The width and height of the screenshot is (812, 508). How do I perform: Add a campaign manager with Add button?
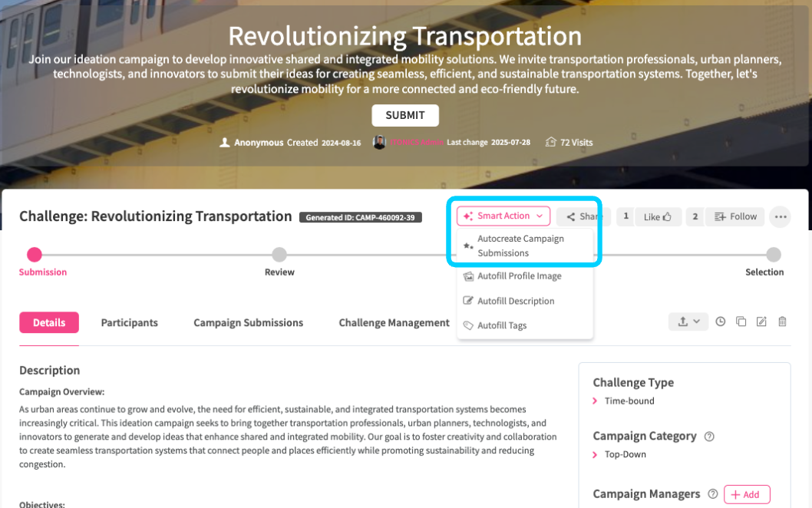click(746, 494)
